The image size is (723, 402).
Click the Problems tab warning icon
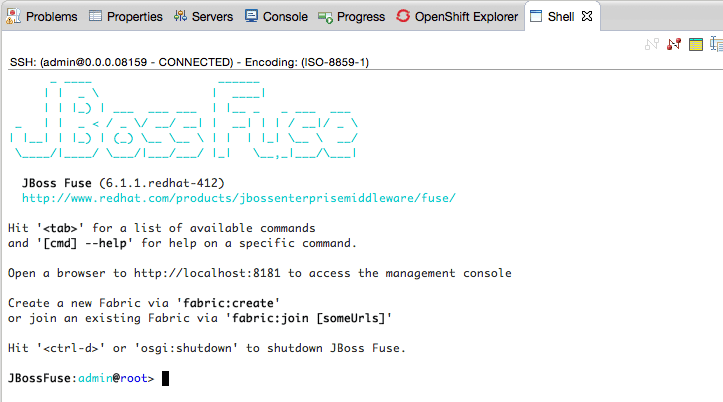coord(13,17)
